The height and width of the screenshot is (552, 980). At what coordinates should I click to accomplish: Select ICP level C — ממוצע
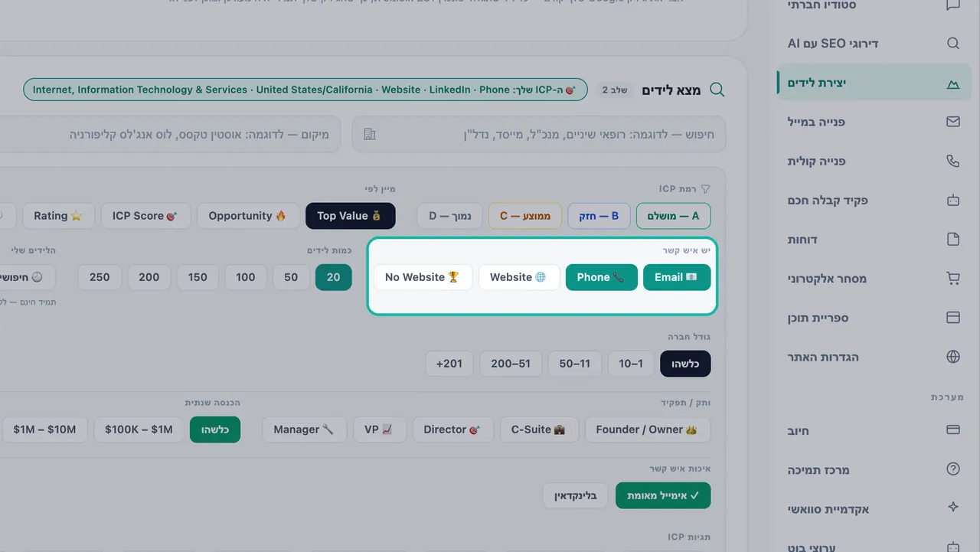click(525, 216)
